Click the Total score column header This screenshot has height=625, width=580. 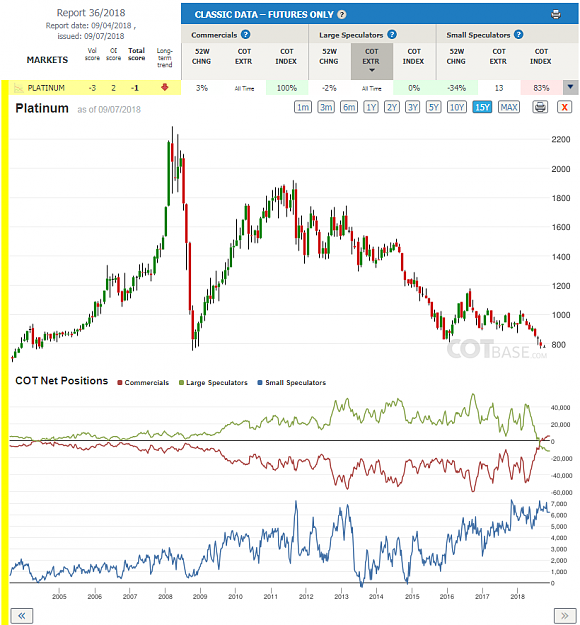pyautogui.click(x=136, y=54)
